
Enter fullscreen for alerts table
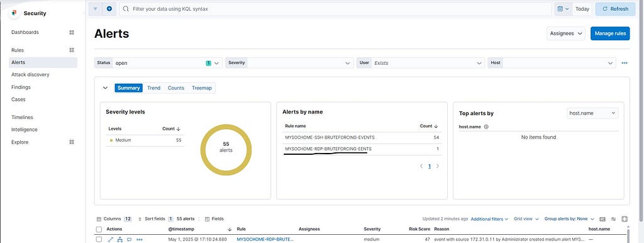(x=625, y=219)
